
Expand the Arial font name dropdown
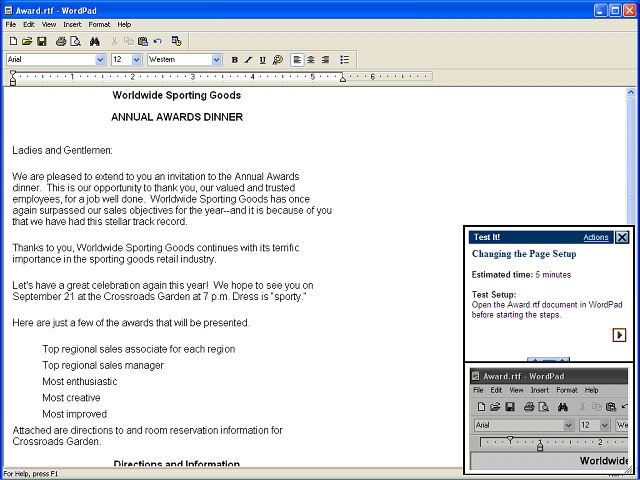click(100, 60)
